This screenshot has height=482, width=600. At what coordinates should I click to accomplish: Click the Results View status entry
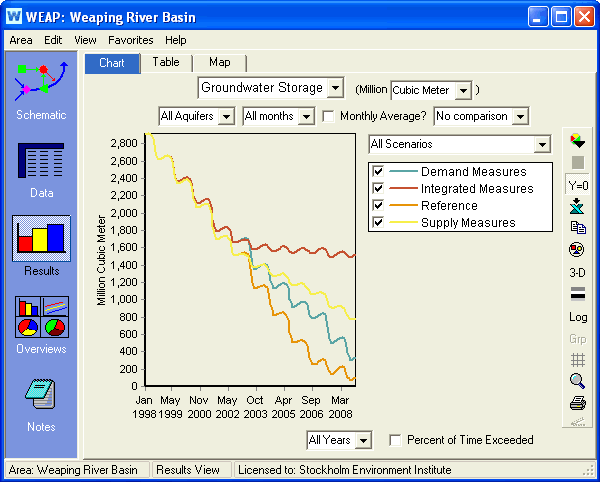click(x=188, y=470)
